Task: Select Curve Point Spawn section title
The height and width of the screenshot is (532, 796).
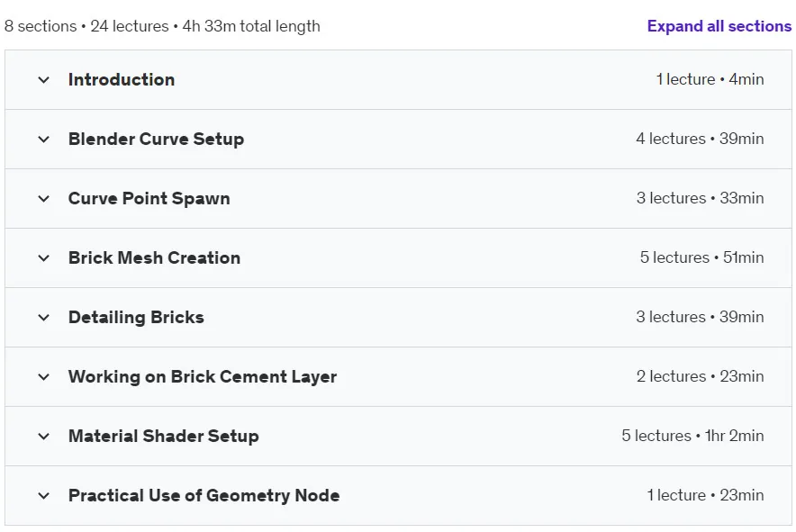Action: (x=149, y=198)
